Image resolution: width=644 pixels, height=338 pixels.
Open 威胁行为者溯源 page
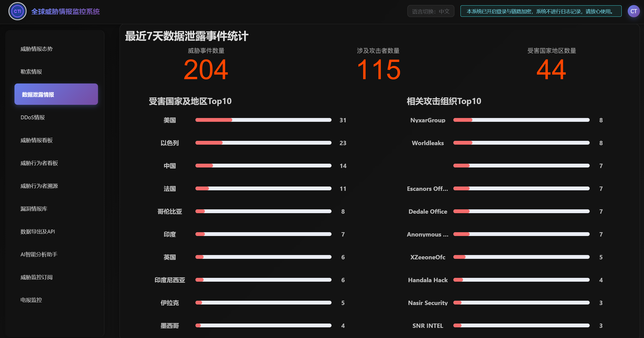tap(39, 186)
